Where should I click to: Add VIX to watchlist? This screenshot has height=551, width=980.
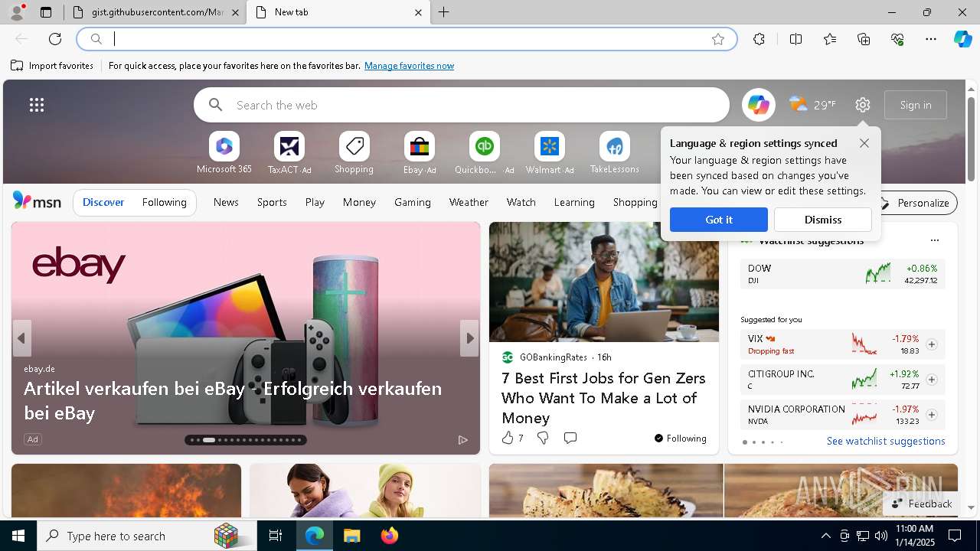pyautogui.click(x=932, y=344)
